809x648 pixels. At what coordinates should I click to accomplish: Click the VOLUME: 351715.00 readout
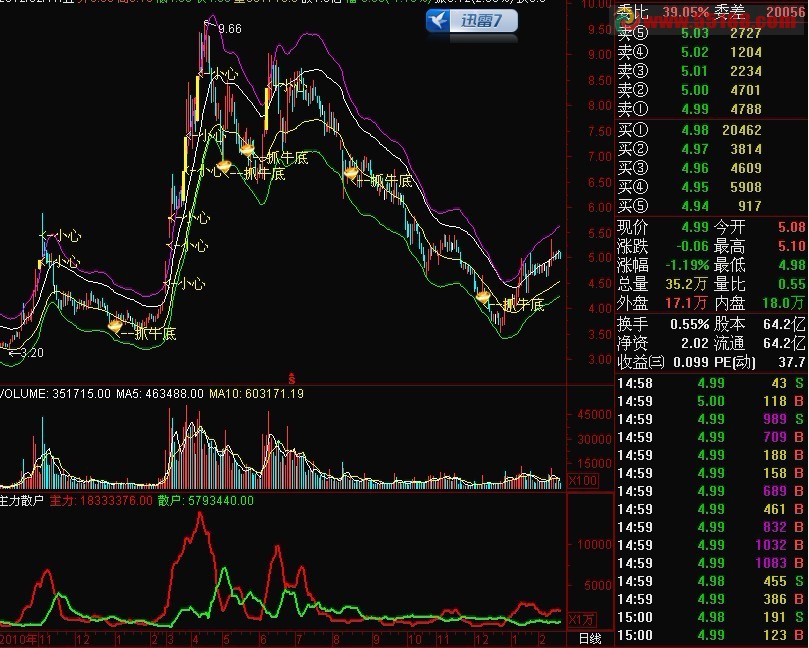pos(55,394)
